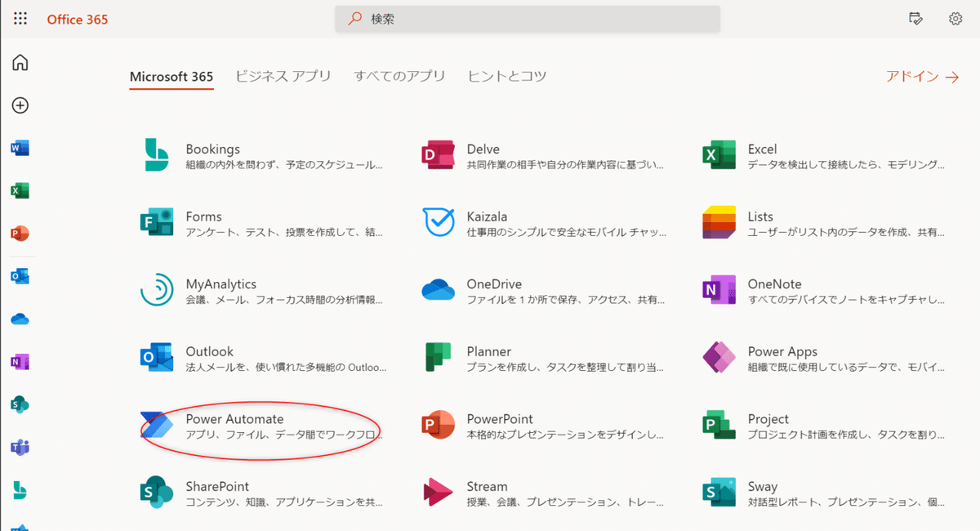Click the Planner app icon
Image resolution: width=980 pixels, height=531 pixels.
(x=438, y=357)
